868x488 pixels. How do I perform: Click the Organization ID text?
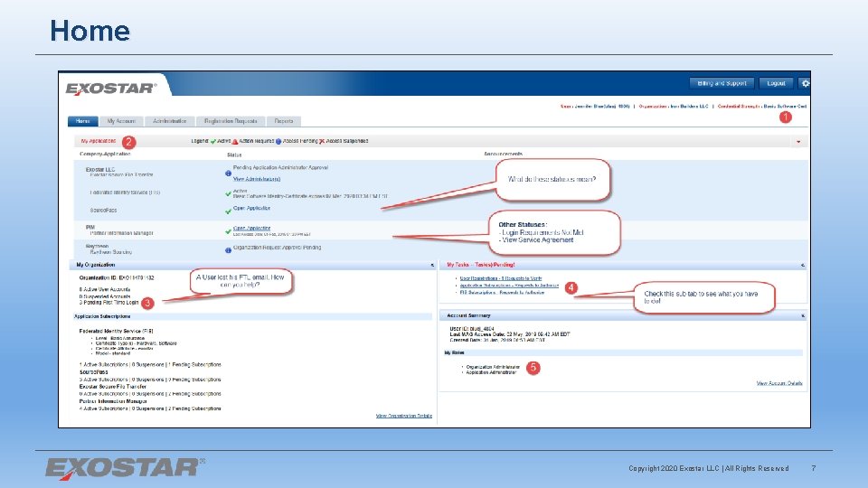[x=117, y=278]
